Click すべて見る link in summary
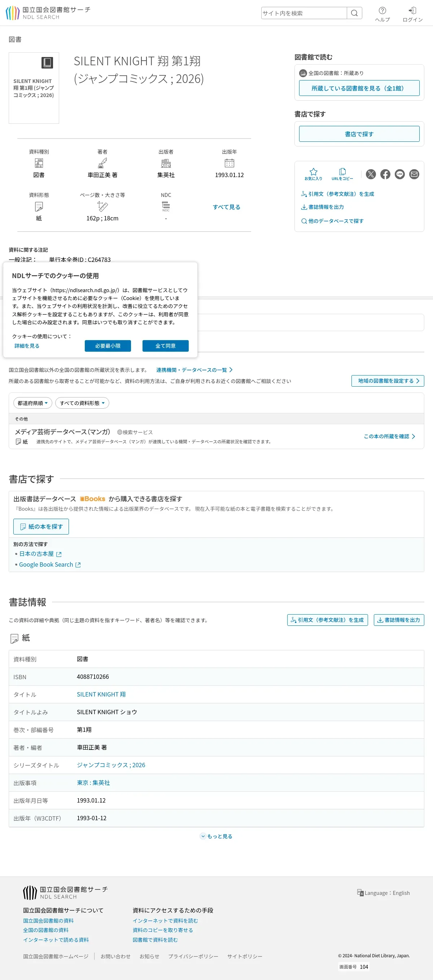Viewport: 433px width, 980px height. point(226,207)
